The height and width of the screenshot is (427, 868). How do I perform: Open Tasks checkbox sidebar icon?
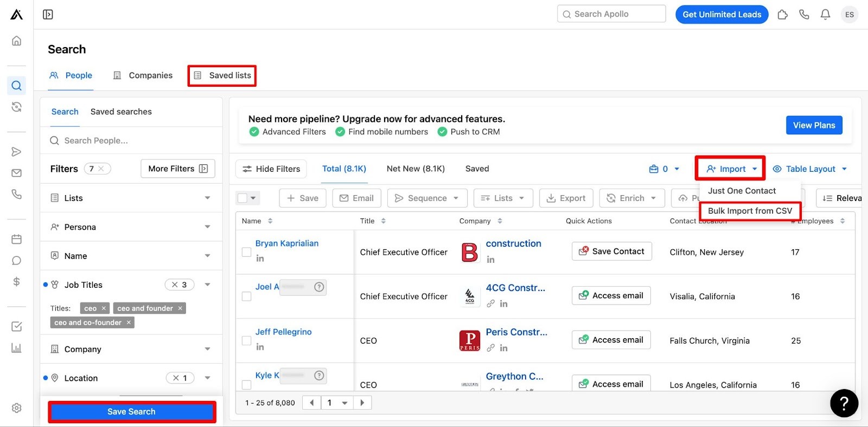tap(17, 326)
